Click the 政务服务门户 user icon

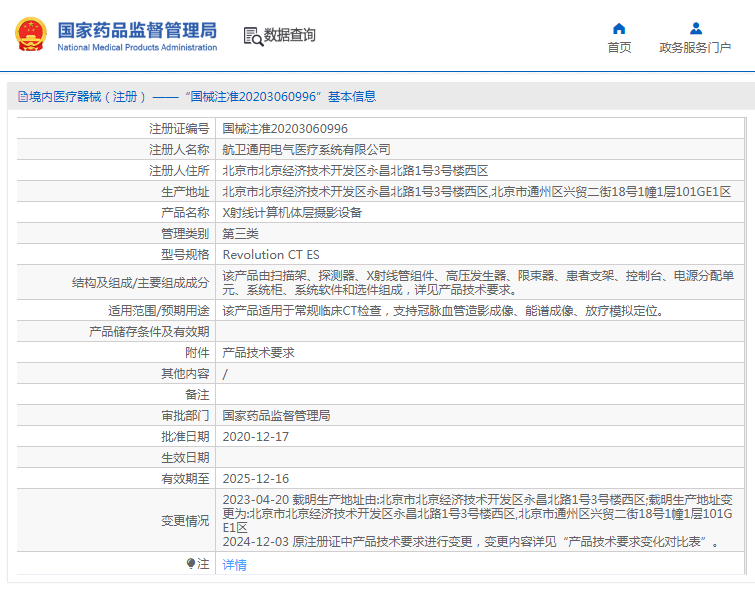695,28
